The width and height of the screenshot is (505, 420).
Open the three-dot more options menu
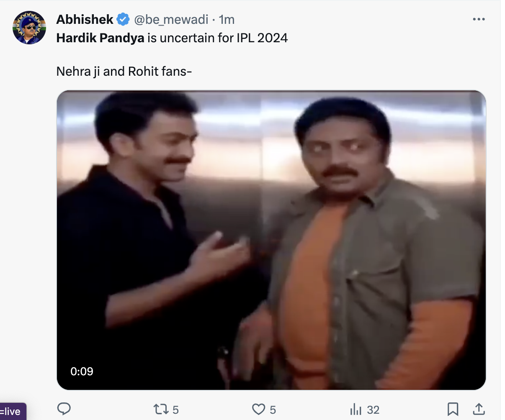click(x=479, y=20)
